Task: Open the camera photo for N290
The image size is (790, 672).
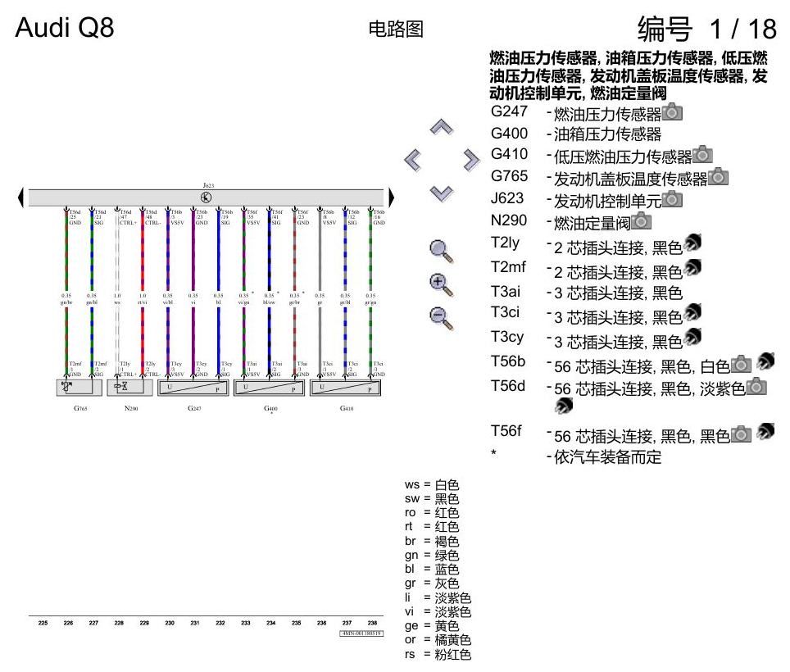Action: coord(641,220)
